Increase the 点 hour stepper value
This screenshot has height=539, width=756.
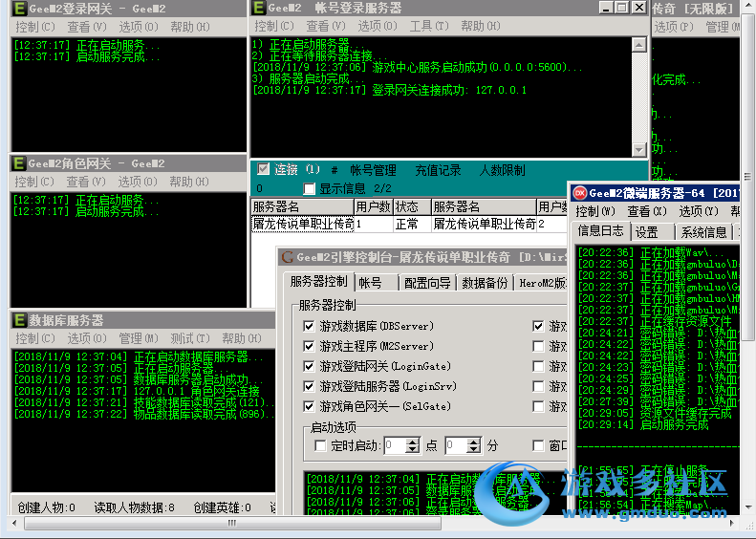click(413, 442)
